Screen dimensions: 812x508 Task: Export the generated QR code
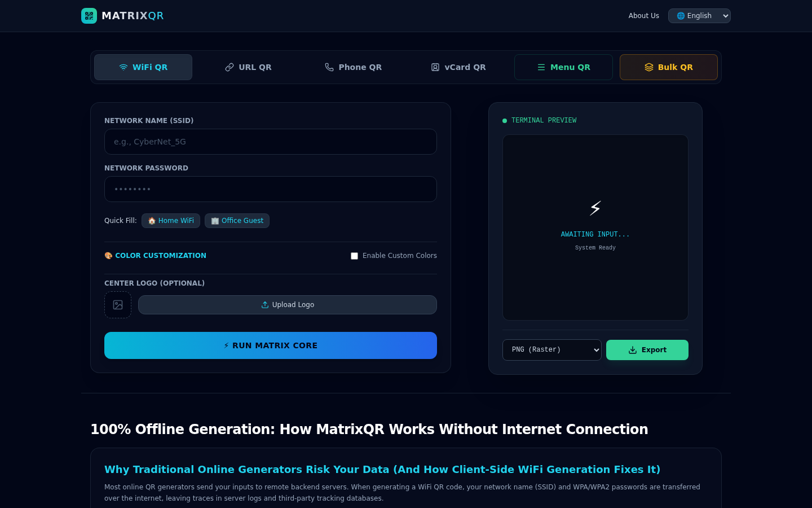[647, 350]
